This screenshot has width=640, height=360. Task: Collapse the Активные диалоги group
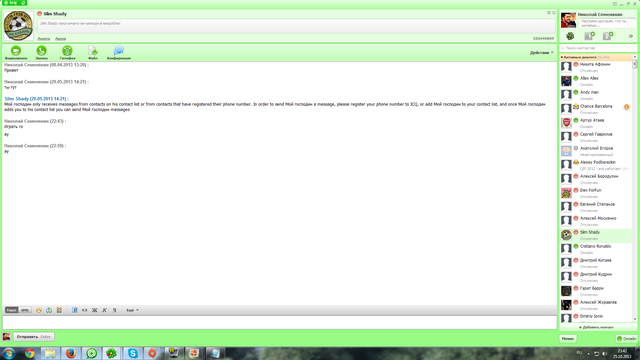pyautogui.click(x=562, y=57)
